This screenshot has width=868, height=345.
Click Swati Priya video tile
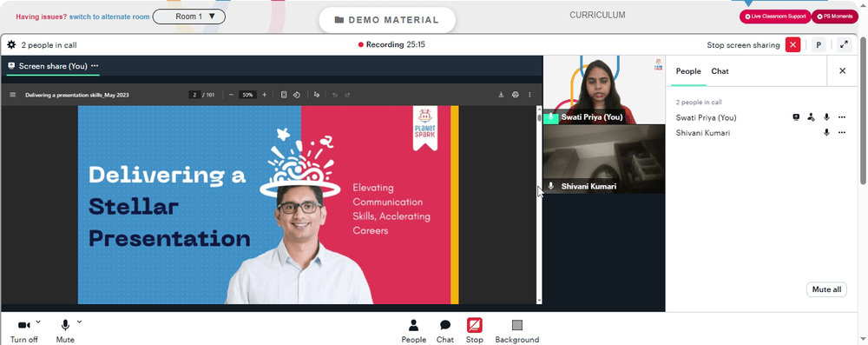(604, 90)
